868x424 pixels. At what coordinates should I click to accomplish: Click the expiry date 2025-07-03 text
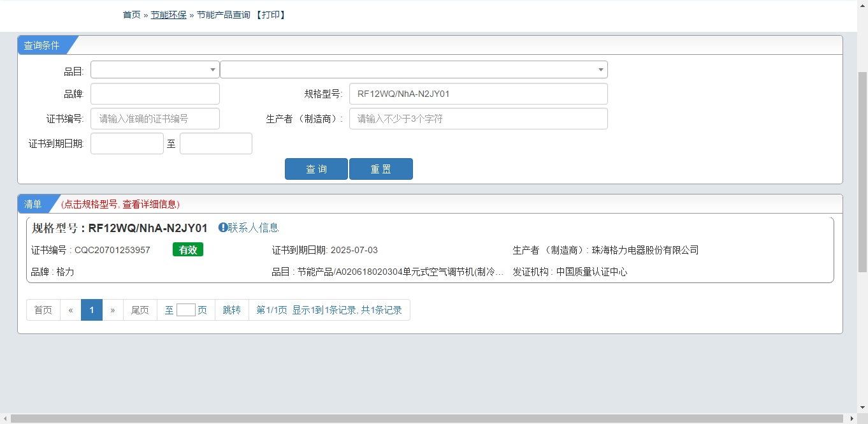[354, 250]
